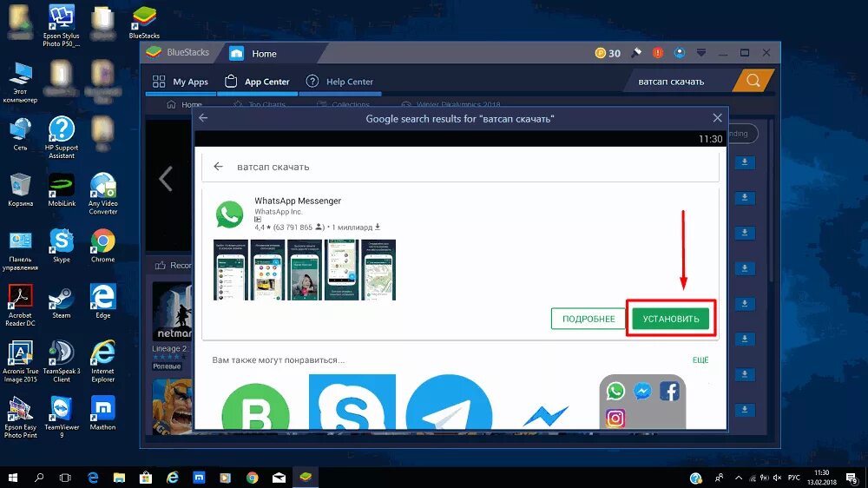Open the WhatsApp Messenger app icon
The height and width of the screenshot is (488, 868).
point(229,214)
